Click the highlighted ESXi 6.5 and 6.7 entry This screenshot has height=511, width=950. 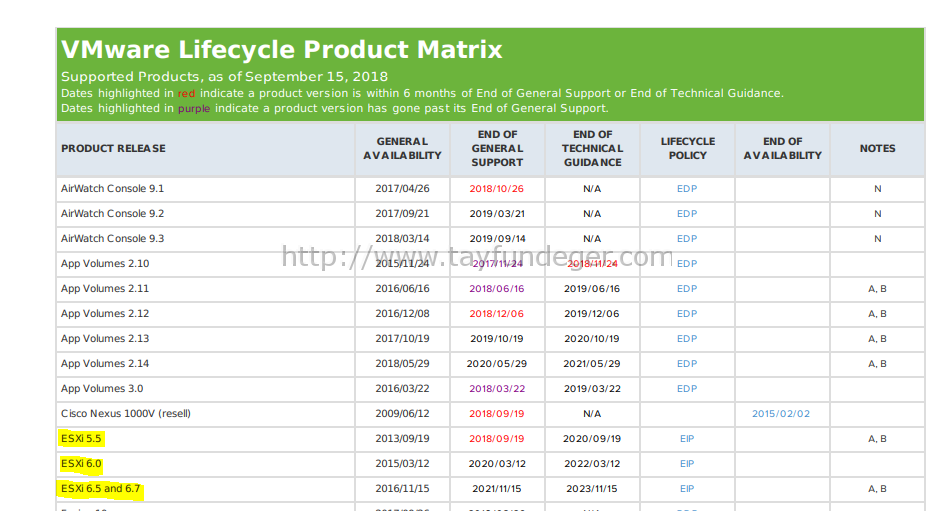[100, 489]
